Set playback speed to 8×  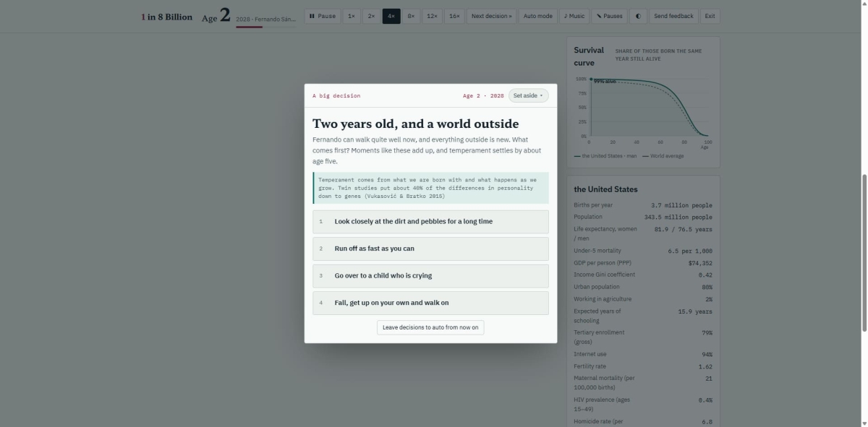pos(412,16)
